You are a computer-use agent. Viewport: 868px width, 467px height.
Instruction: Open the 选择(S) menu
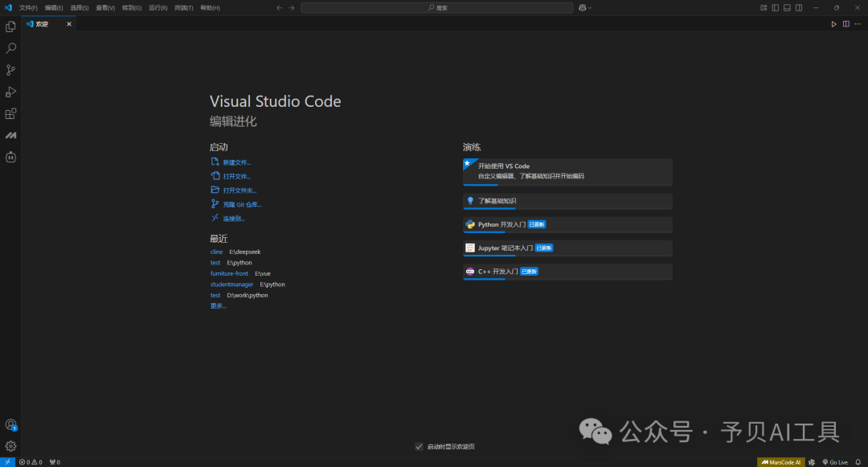coord(79,8)
